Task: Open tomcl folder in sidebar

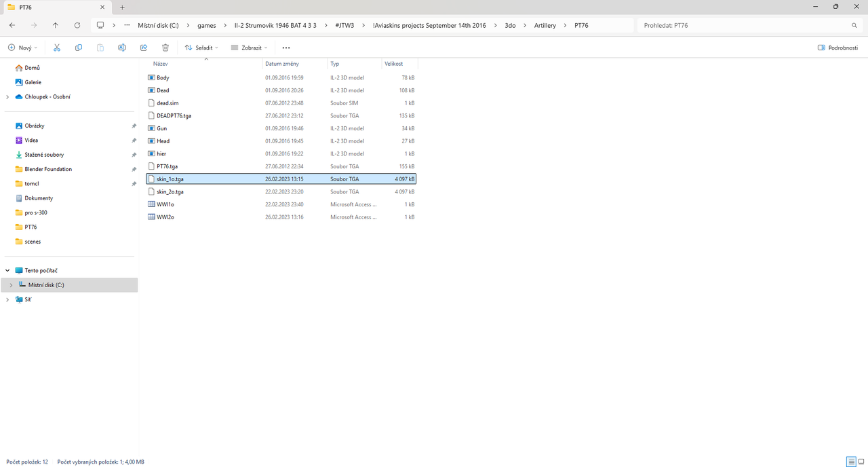Action: (x=32, y=183)
